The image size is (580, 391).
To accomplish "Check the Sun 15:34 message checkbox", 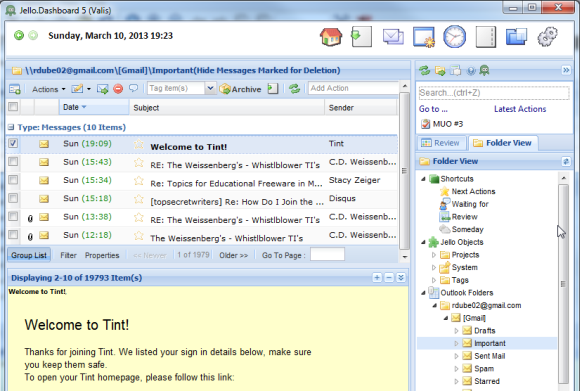I will pos(13,180).
